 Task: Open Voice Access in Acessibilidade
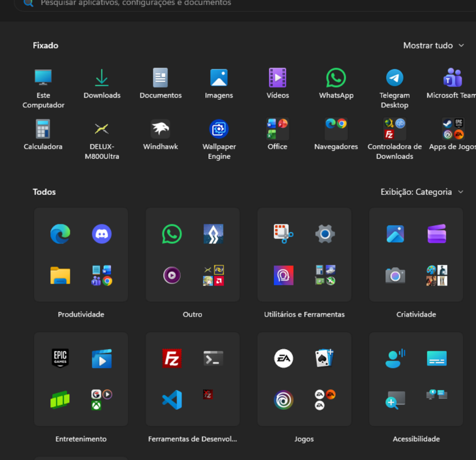395,358
